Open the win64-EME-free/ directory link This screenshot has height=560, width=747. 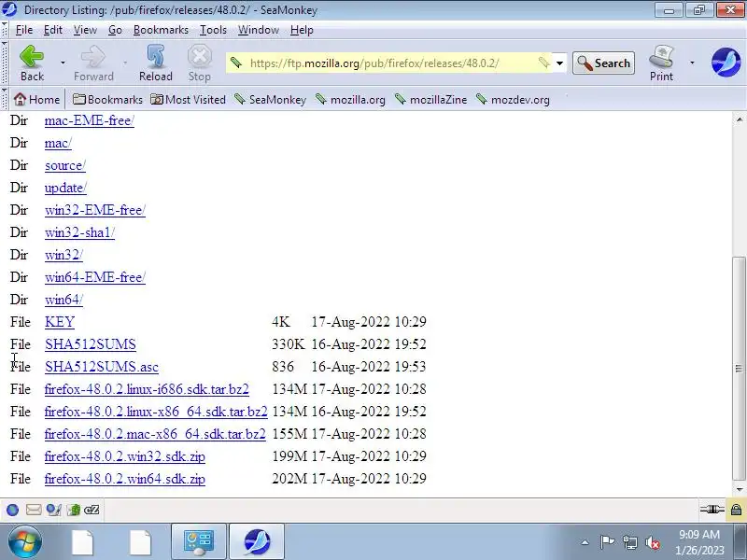tap(95, 277)
